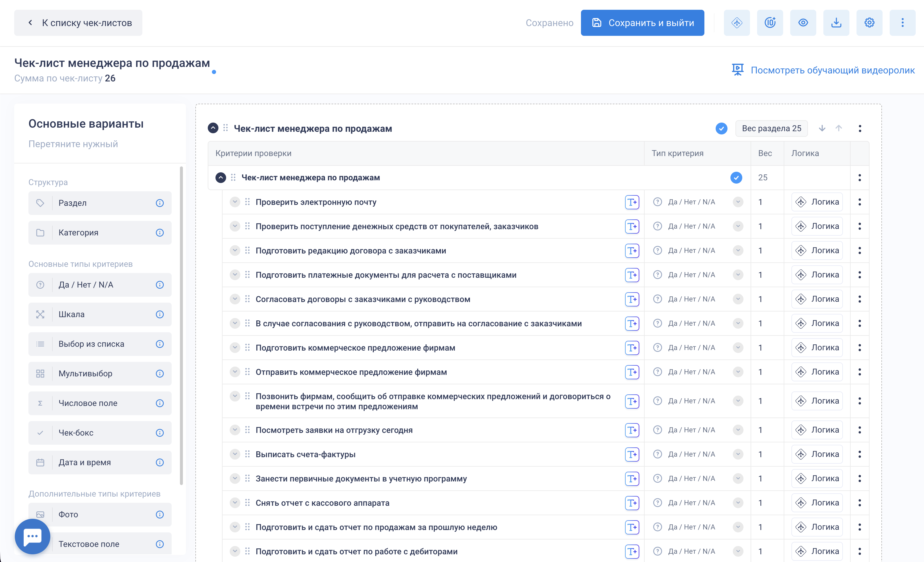Collapse the section 'Чек-лист менеджера по продажам'
The height and width of the screenshot is (562, 924).
[x=213, y=128]
